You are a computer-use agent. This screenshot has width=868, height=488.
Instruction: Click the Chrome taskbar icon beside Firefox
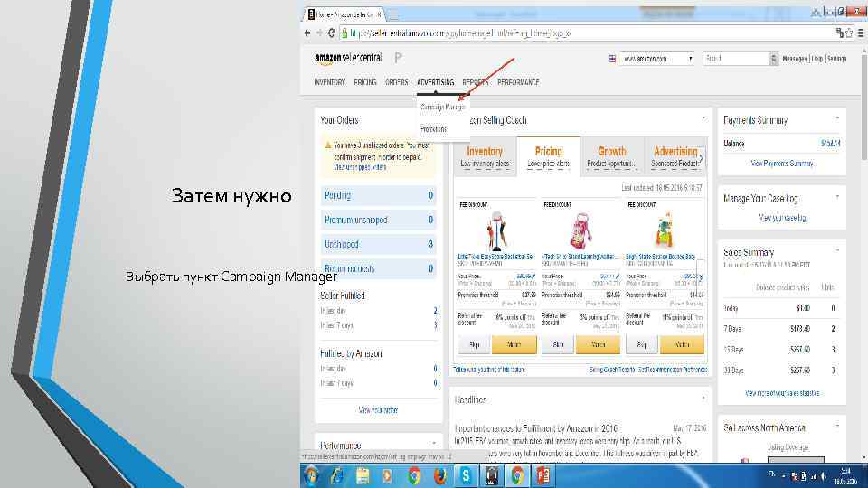[x=413, y=476]
